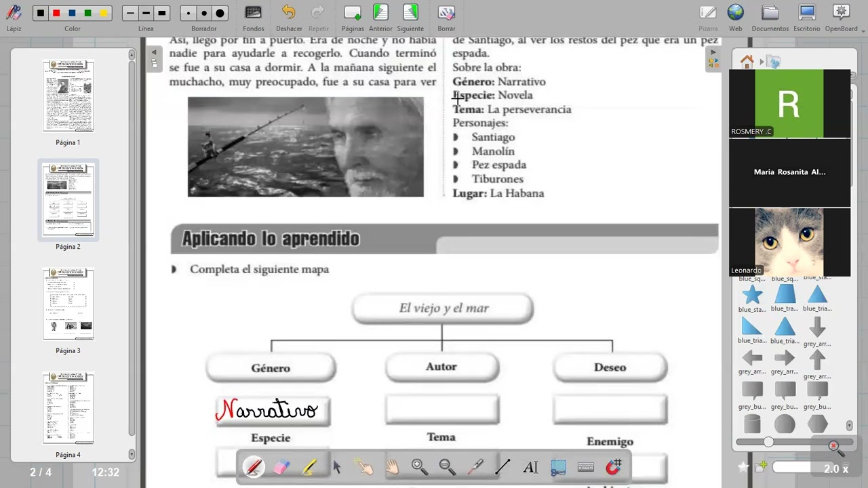Select the black arrow selector tool
This screenshot has height=488, width=868.
coord(337,467)
